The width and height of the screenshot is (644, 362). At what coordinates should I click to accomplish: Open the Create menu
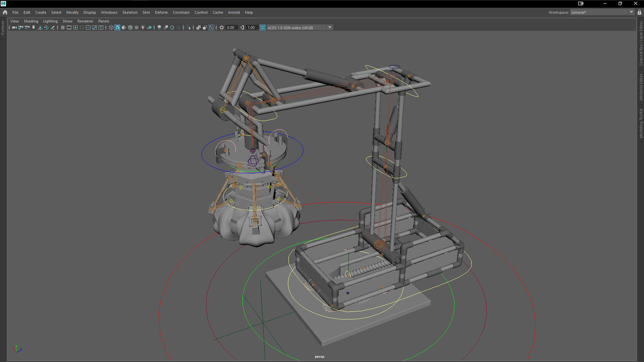click(x=41, y=12)
